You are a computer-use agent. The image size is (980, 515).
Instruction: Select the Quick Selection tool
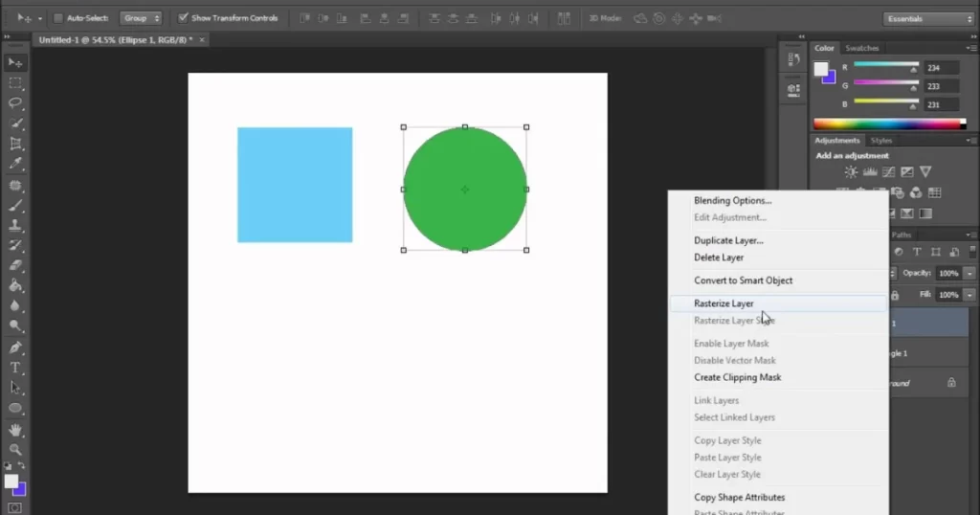click(x=15, y=123)
